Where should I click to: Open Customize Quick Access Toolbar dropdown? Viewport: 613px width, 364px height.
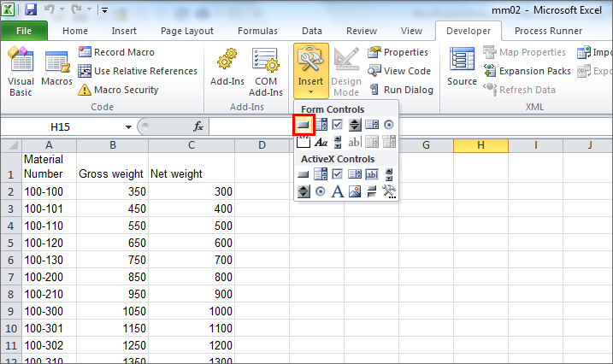(104, 11)
